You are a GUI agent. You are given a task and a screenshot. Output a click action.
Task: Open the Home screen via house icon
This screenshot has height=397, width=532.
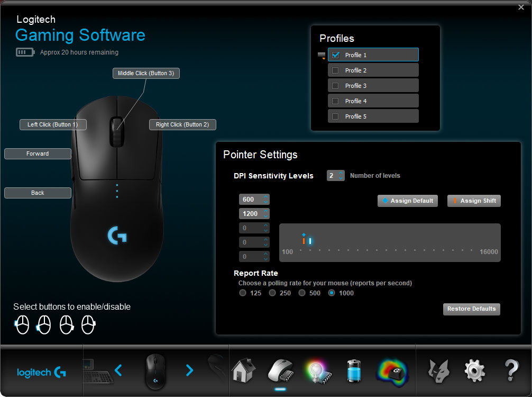coord(244,370)
